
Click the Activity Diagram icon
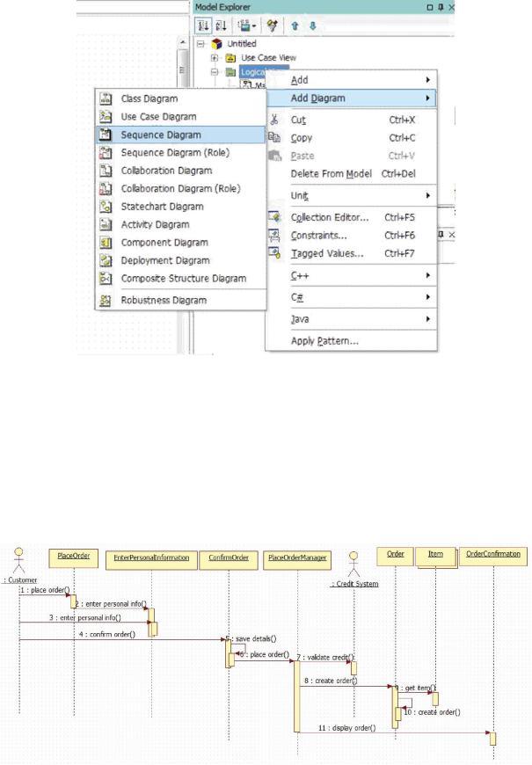(106, 224)
